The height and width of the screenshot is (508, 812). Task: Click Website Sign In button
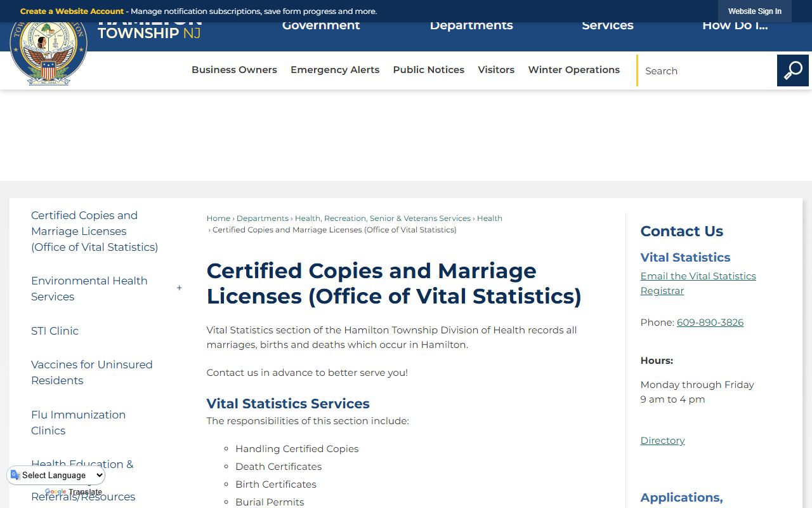pos(754,11)
